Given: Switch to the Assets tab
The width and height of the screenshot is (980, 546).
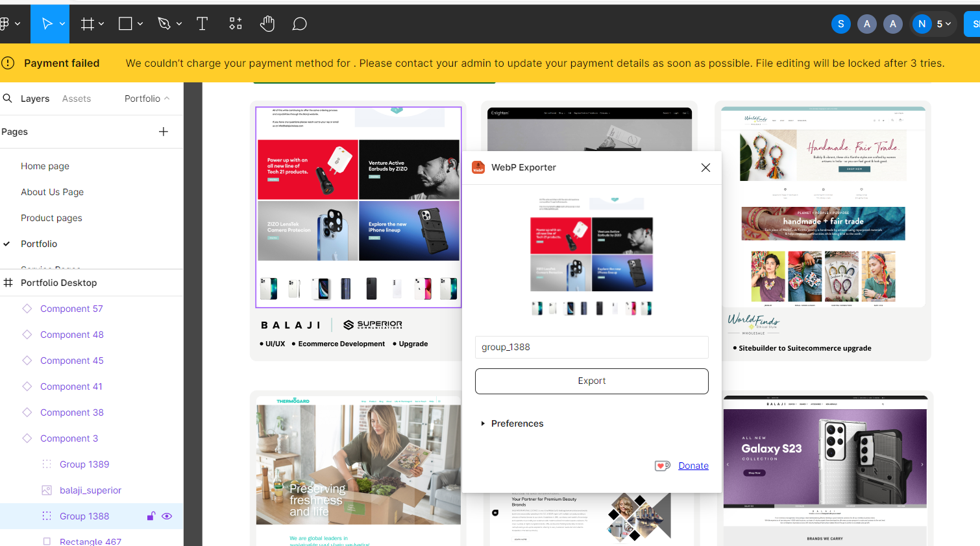Looking at the screenshot, I should [77, 99].
